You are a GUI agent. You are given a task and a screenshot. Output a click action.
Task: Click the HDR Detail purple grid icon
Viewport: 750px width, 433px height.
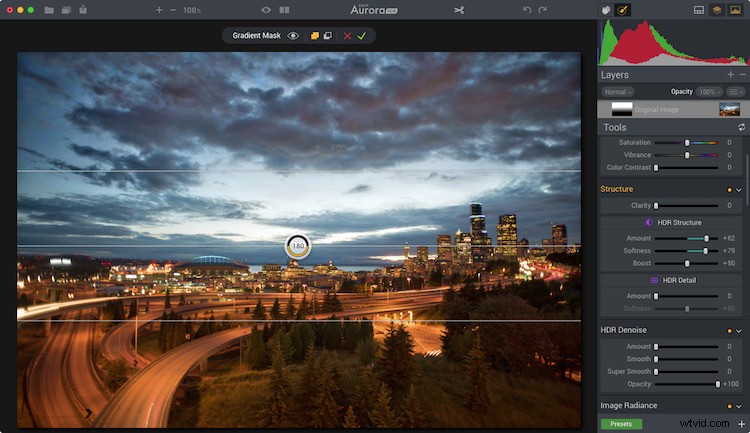point(654,280)
